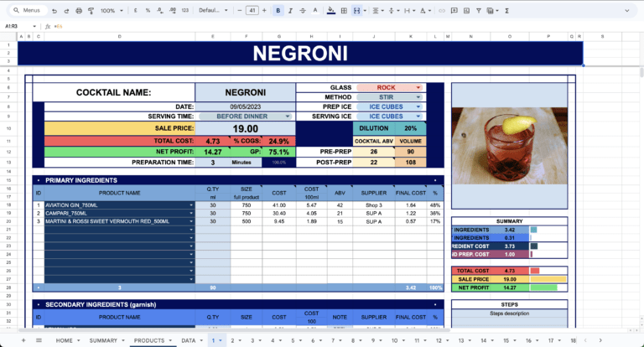Open the SERVING ICE cubes dropdown
Image resolution: width=644 pixels, height=347 pixels.
[418, 117]
